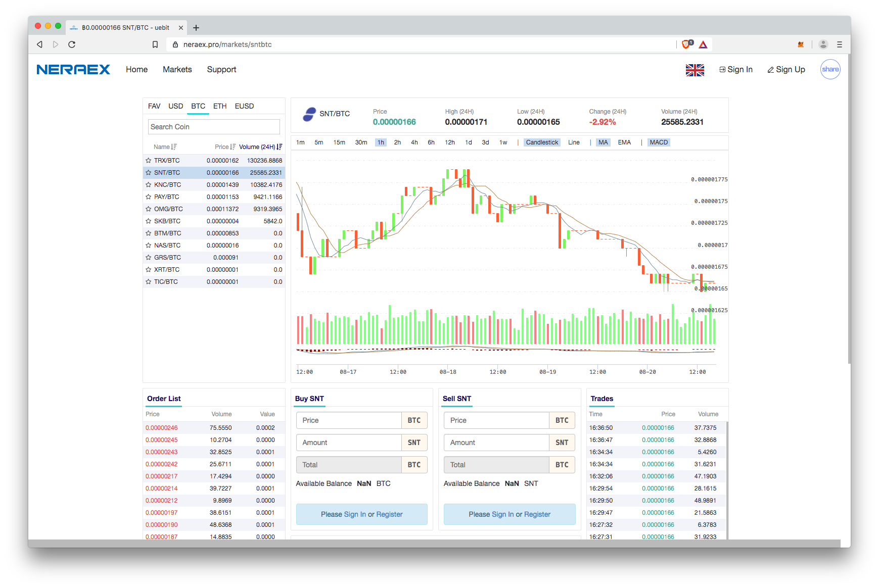The height and width of the screenshot is (588, 879).
Task: Select the 4h chart interval
Action: tap(414, 142)
